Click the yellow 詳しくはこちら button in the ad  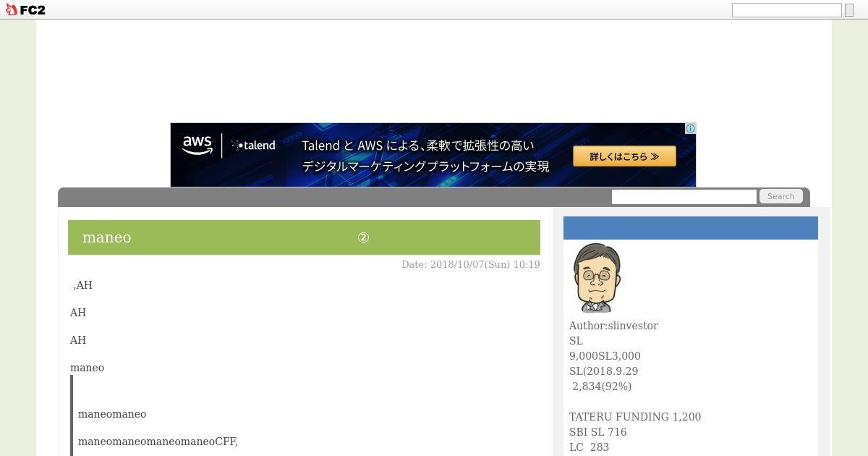624,156
